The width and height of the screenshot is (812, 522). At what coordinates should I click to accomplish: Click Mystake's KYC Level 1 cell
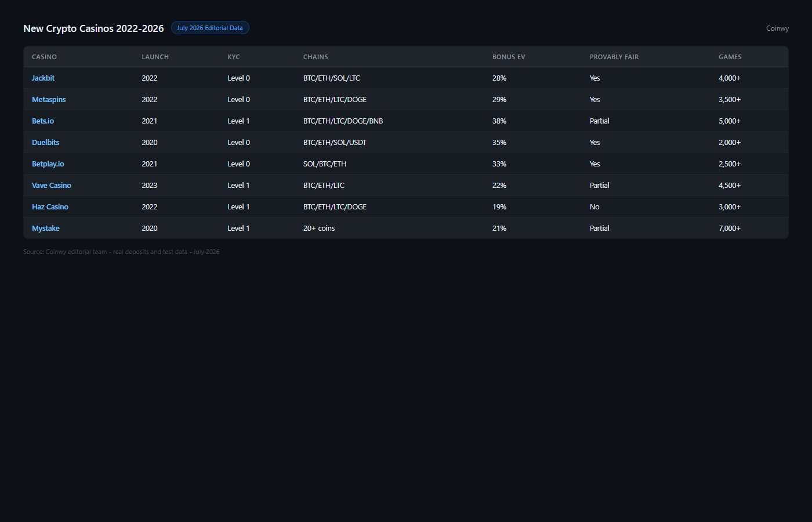238,229
